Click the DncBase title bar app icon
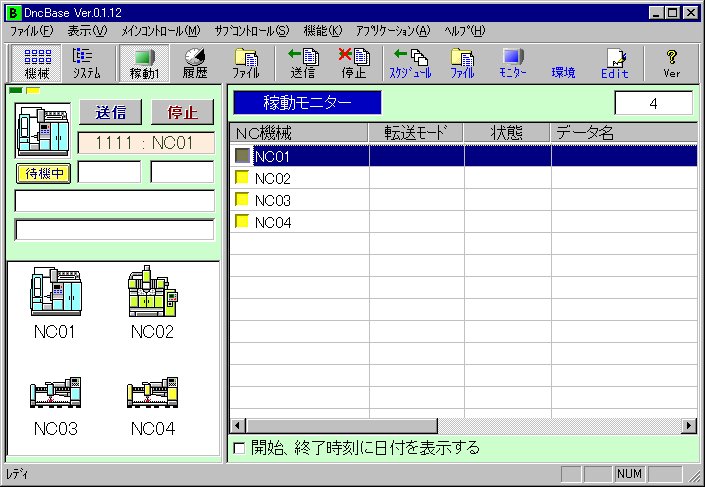 [x=13, y=13]
